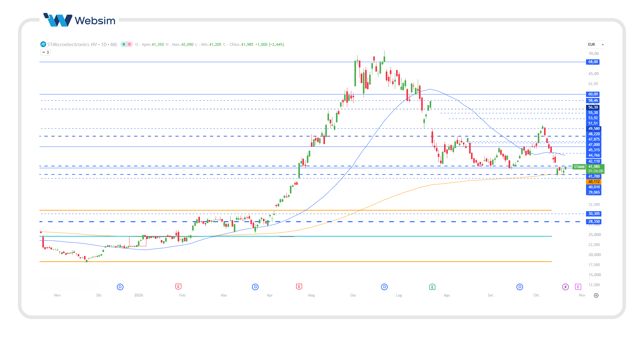Image resolution: width=644 pixels, height=337 pixels.
Task: Click the STMicroelectronics NV symbol title
Action: (x=72, y=45)
